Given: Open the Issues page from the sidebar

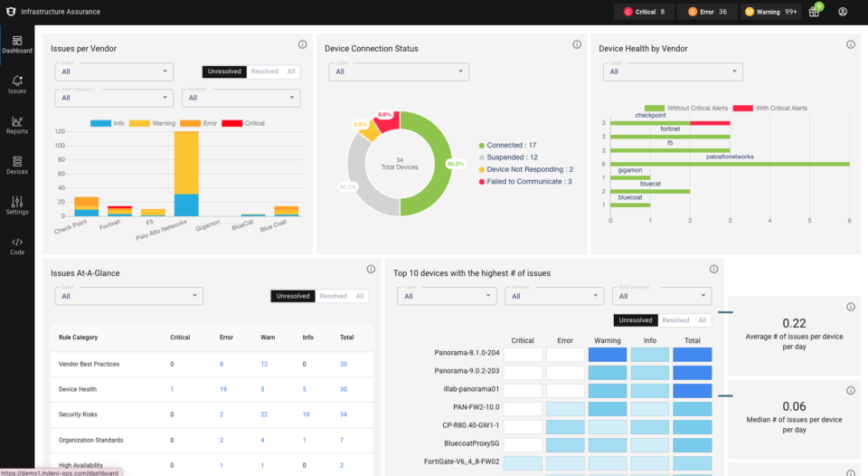Looking at the screenshot, I should pos(17,84).
